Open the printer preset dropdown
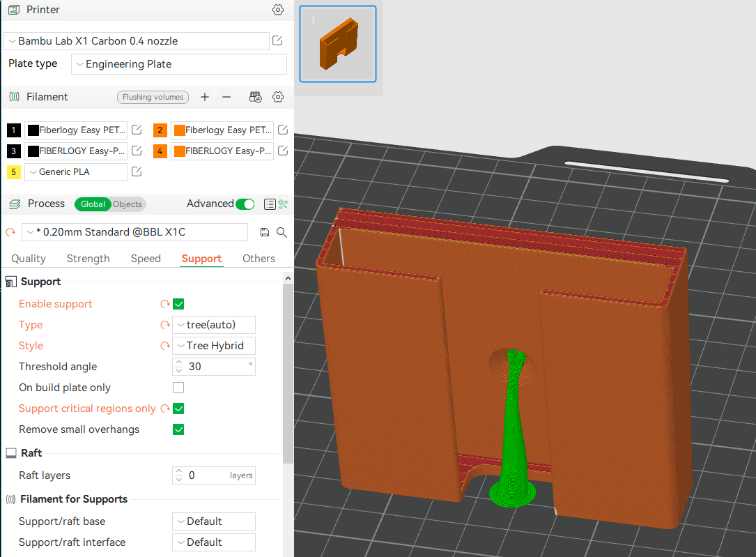This screenshot has height=557, width=756. [137, 41]
